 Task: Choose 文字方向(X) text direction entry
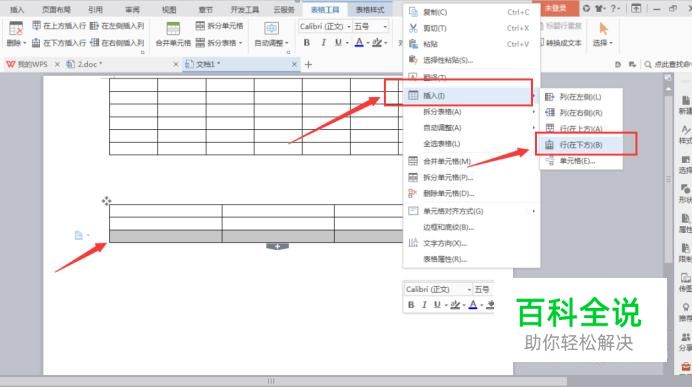click(470, 243)
